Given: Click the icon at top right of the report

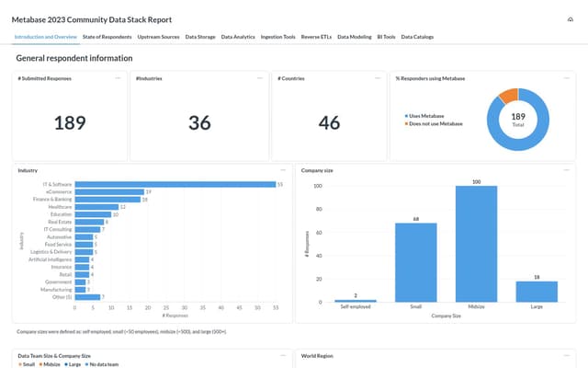Looking at the screenshot, I should (x=570, y=19).
